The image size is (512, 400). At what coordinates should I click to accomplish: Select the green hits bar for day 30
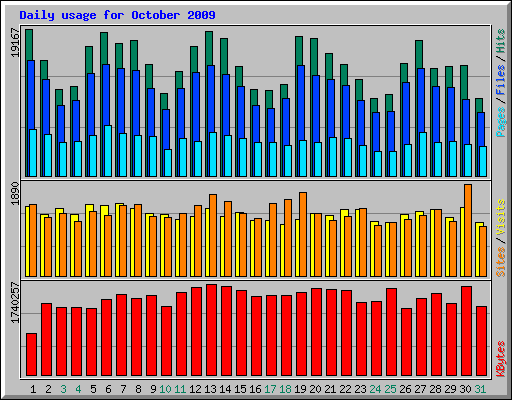pyautogui.click(x=464, y=83)
